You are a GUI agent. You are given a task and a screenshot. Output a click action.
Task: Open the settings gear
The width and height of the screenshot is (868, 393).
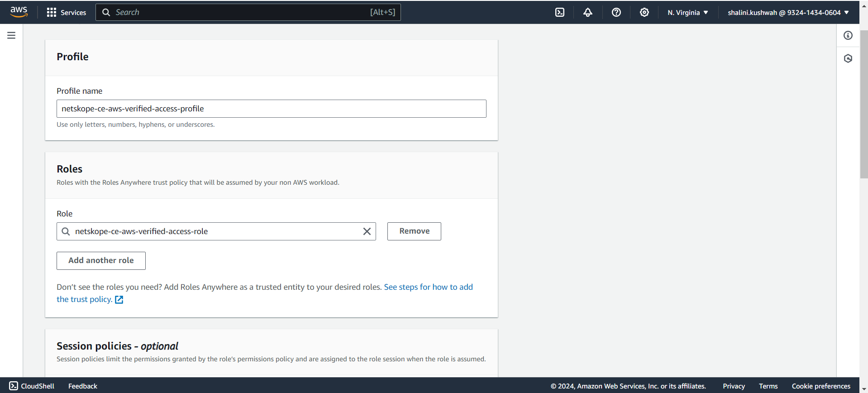tap(644, 12)
